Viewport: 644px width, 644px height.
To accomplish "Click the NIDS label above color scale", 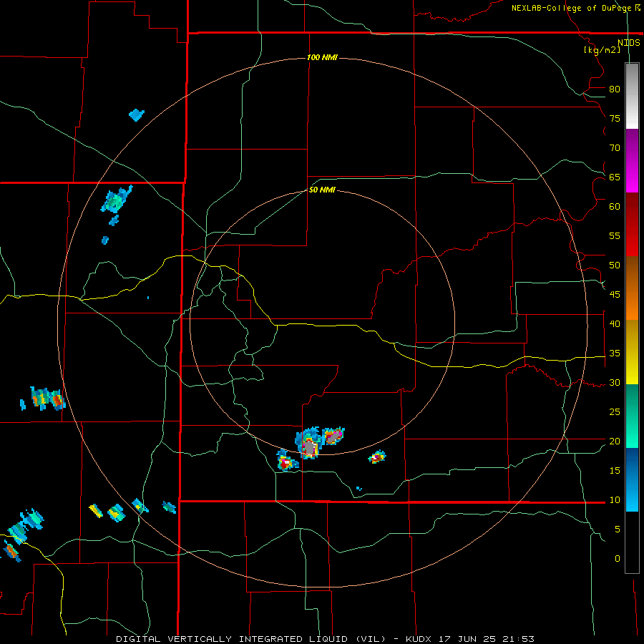I will [628, 43].
